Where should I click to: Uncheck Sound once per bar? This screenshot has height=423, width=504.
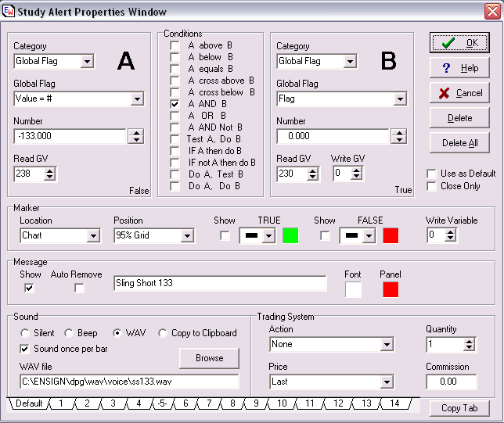(25, 349)
